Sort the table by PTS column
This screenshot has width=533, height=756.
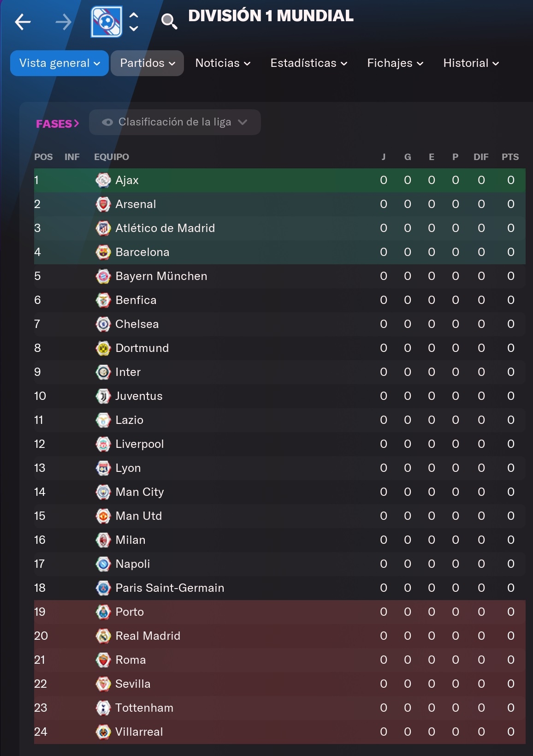point(510,157)
